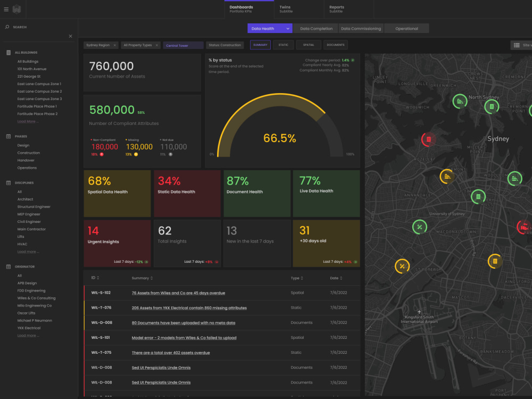Click the red Non-Compliant indicator icon
Screen dimensions: 532x399
tap(102, 154)
